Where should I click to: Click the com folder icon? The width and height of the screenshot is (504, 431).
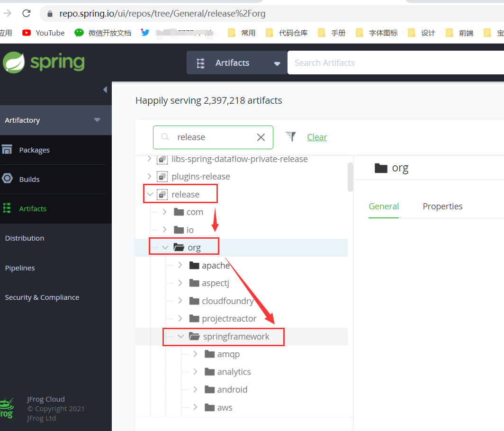click(x=179, y=212)
